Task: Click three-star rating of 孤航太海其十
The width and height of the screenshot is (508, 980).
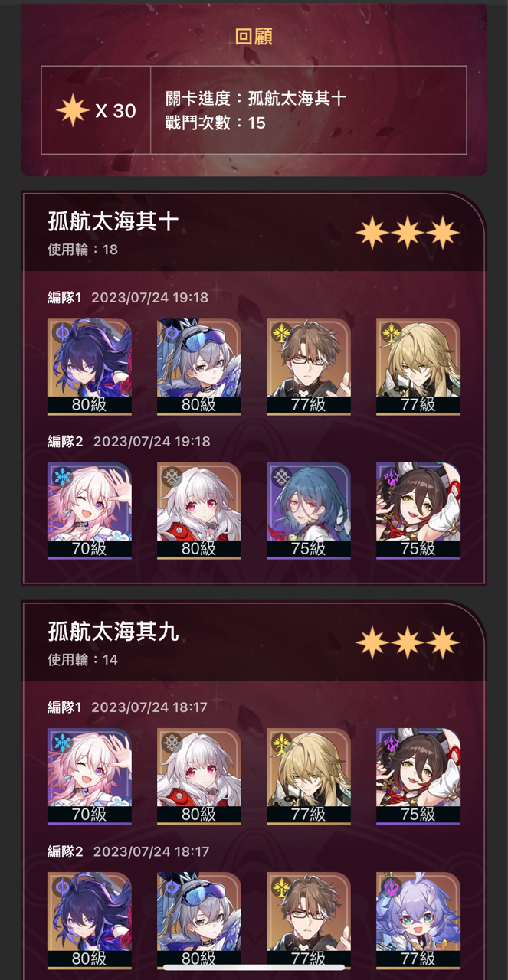Action: tap(408, 233)
